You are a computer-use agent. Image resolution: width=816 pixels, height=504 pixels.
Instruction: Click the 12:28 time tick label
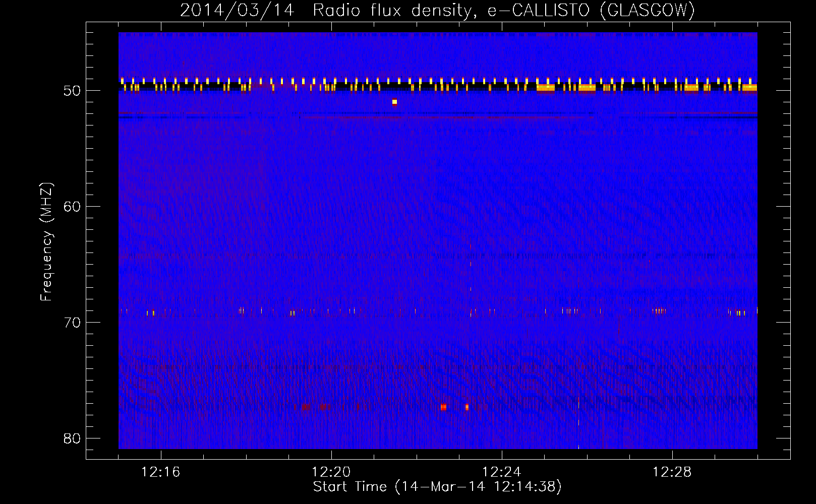pyautogui.click(x=672, y=472)
